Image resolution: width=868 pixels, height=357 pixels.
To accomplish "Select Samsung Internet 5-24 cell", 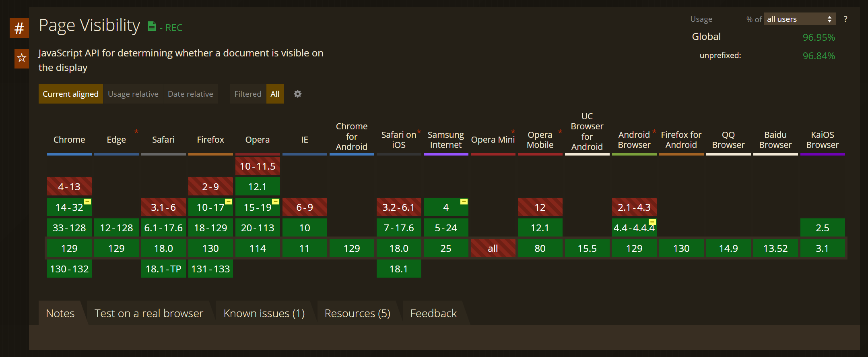I will [x=446, y=228].
